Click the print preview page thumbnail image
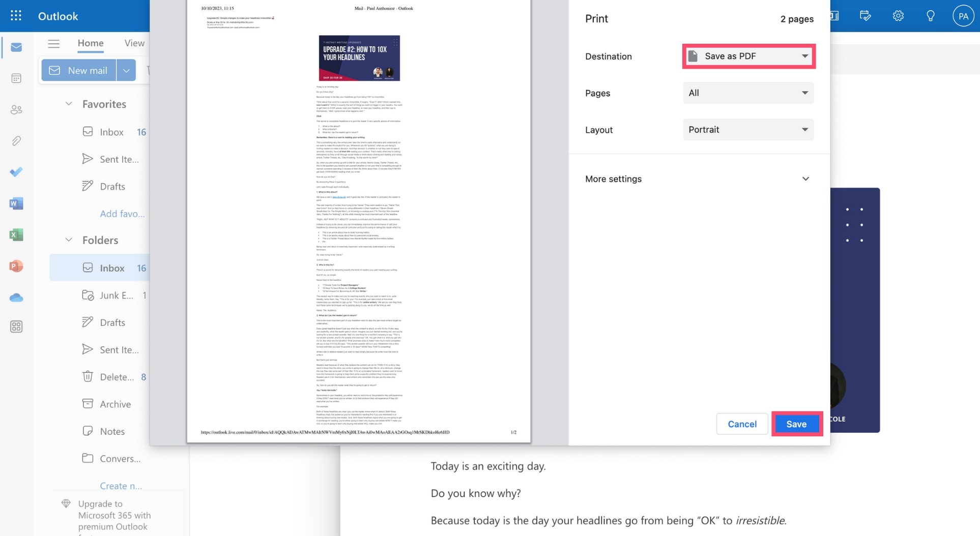Image resolution: width=980 pixels, height=536 pixels. coord(359,58)
